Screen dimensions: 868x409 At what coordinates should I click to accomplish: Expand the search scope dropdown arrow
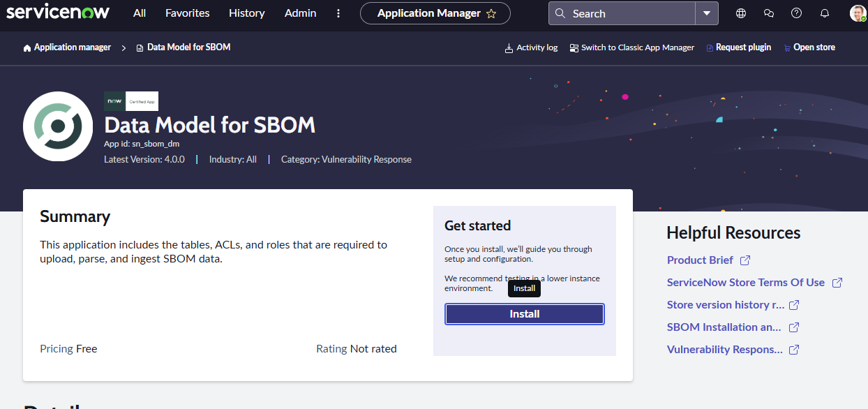[x=707, y=13]
